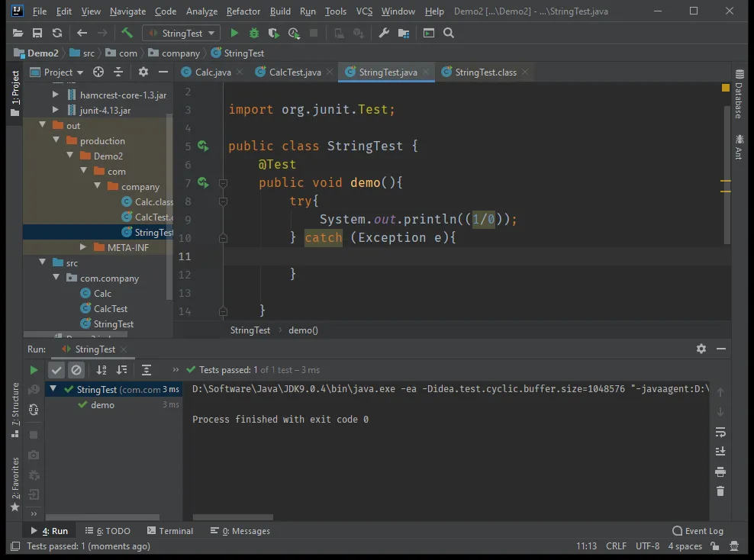
Task: Click the gutter run icon beside class StringTest
Action: coord(203,146)
